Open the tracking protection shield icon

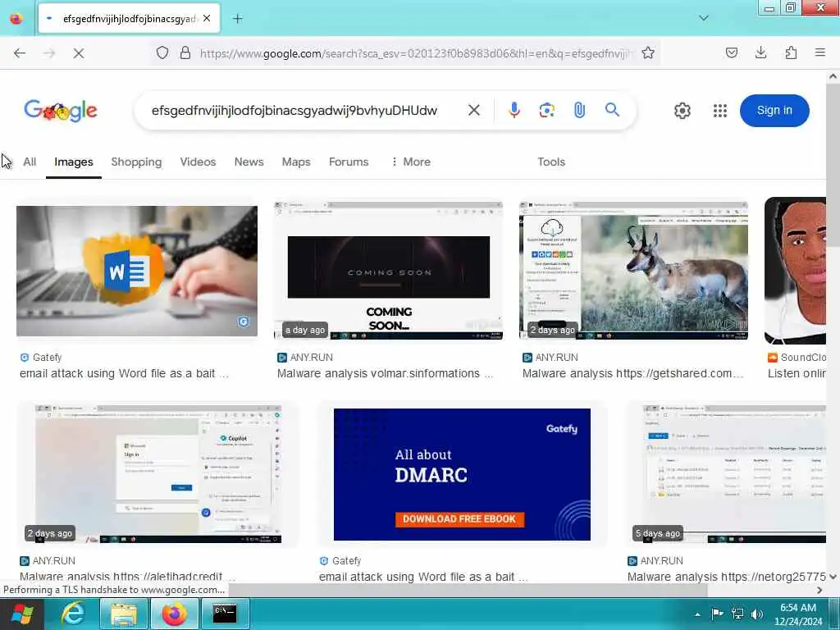162,52
